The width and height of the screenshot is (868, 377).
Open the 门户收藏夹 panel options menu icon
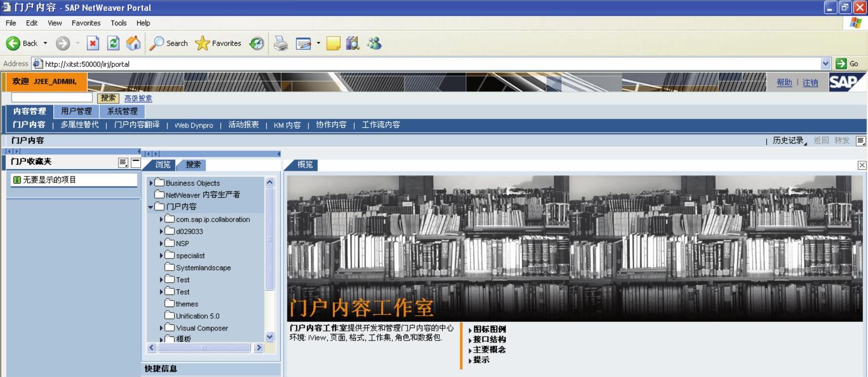tap(123, 162)
